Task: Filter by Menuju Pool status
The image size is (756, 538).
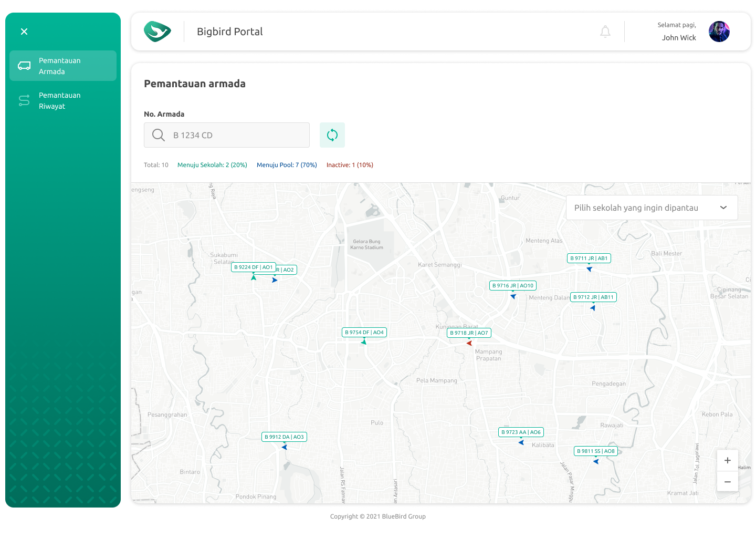Action: click(x=287, y=165)
